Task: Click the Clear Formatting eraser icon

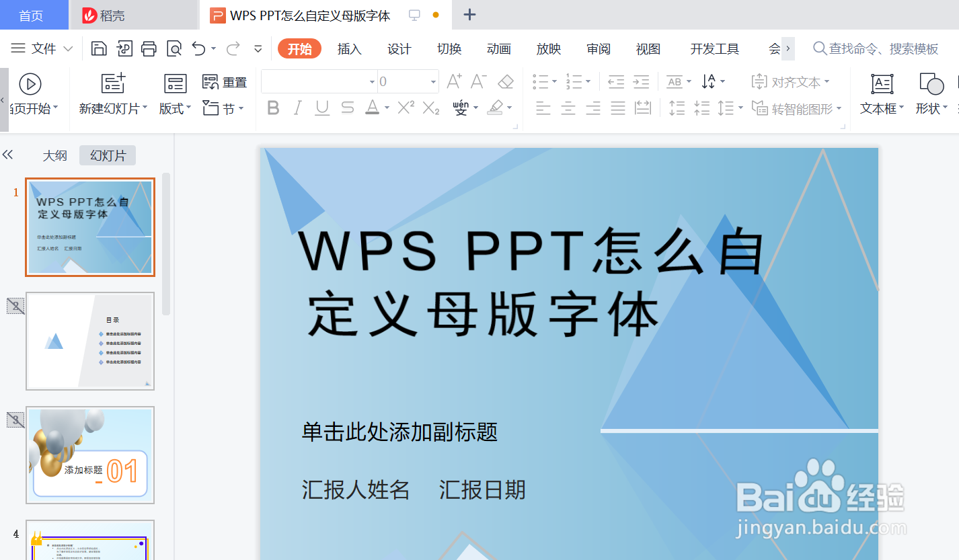Action: coord(506,81)
